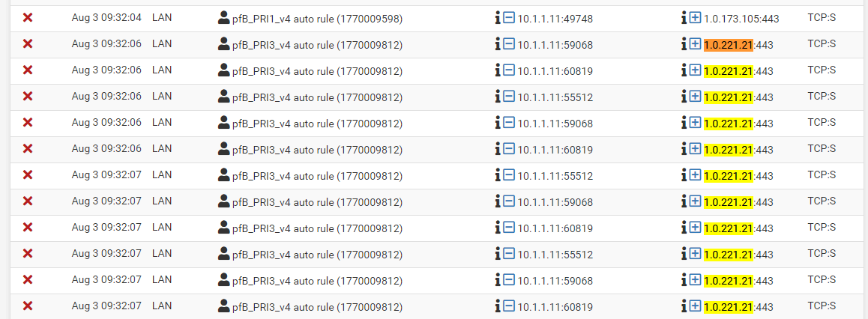The width and height of the screenshot is (868, 319).
Task: Click the pfB_PRI1_v4 auto rule (1770009598) text
Action: [x=317, y=18]
